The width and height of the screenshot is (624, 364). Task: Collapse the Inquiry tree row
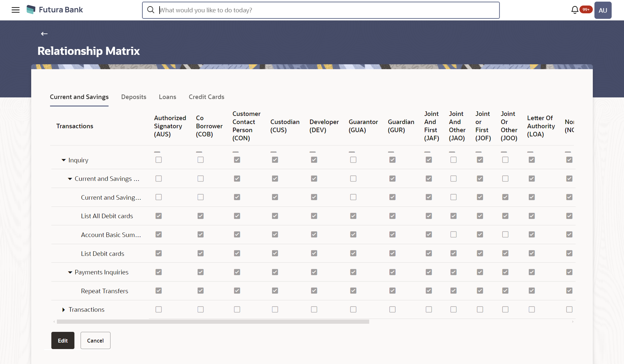click(64, 160)
